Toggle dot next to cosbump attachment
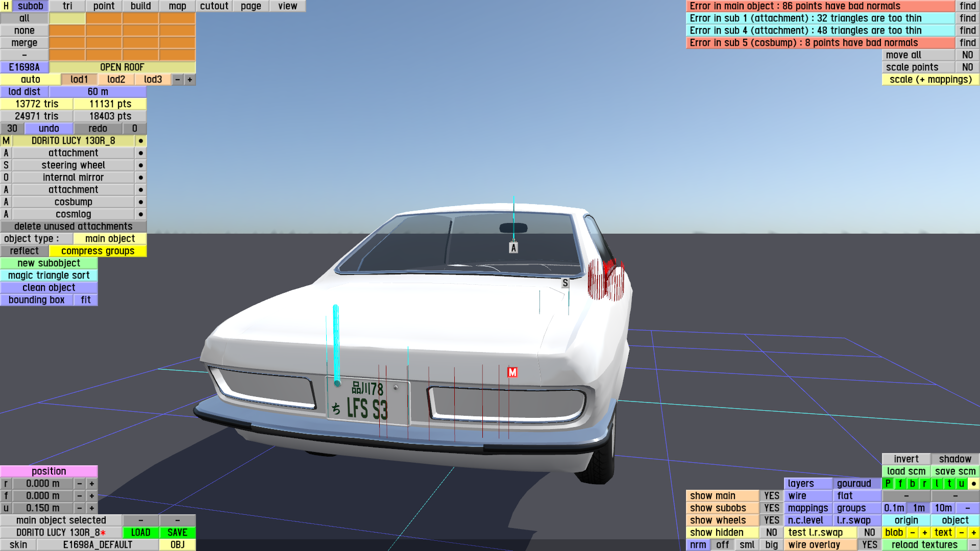 tap(140, 202)
